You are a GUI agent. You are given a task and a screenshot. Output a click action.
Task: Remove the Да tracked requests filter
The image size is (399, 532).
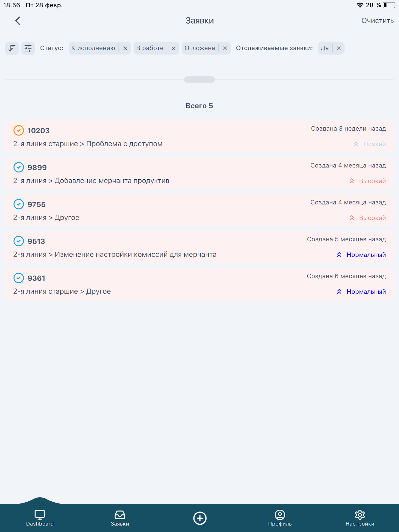click(339, 48)
